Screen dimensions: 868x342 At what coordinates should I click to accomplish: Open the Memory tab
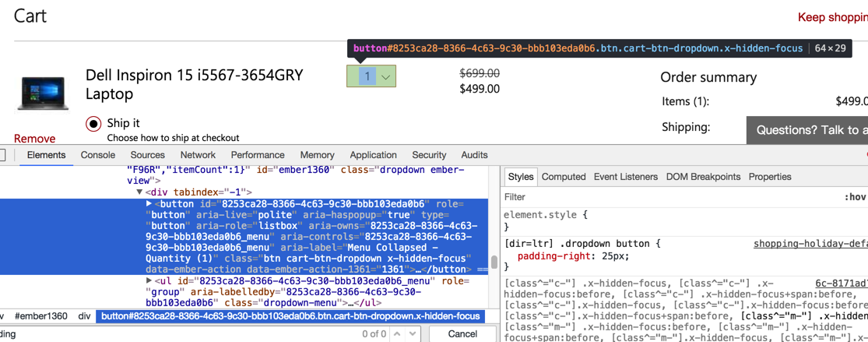[x=317, y=155]
